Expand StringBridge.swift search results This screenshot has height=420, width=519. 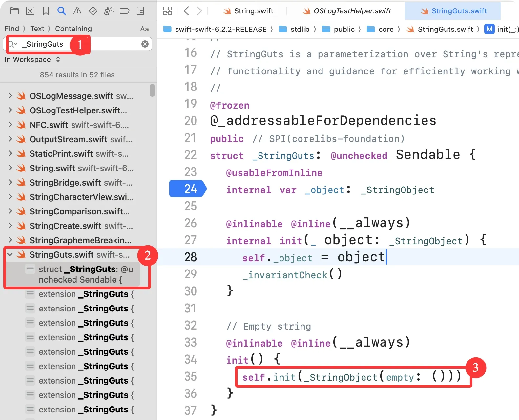point(10,182)
